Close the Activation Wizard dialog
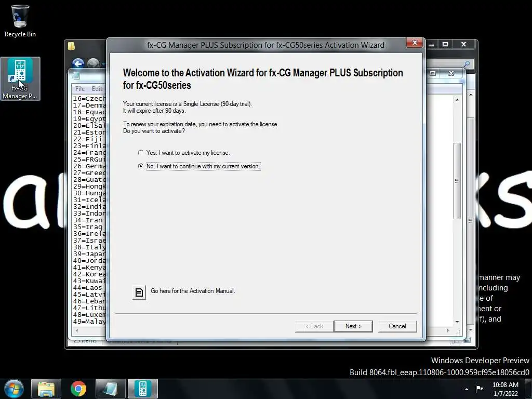This screenshot has height=399, width=532. (415, 43)
